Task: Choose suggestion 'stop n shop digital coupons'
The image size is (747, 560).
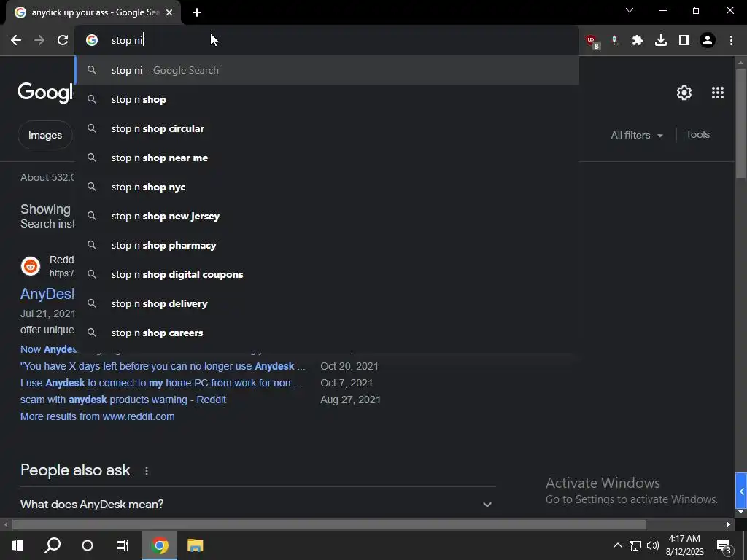Action: pyautogui.click(x=327, y=274)
